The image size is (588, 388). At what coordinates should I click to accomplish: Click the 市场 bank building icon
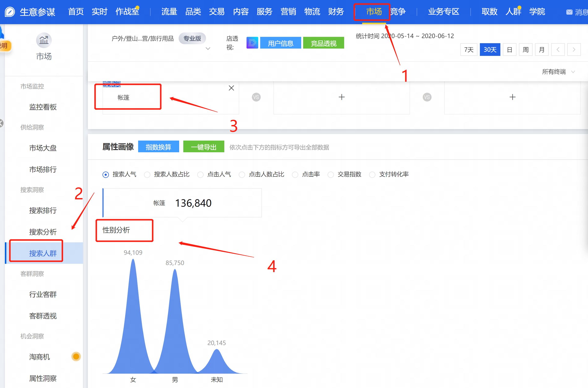[x=44, y=40]
